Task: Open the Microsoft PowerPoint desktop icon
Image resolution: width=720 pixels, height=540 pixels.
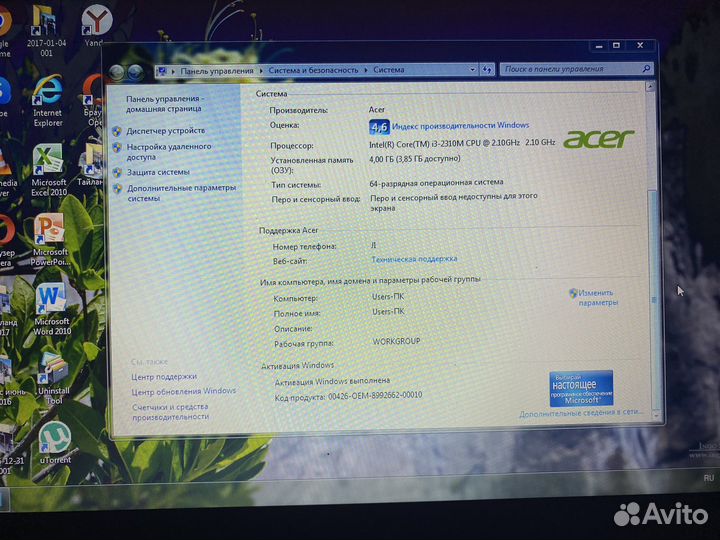Action: (x=50, y=240)
